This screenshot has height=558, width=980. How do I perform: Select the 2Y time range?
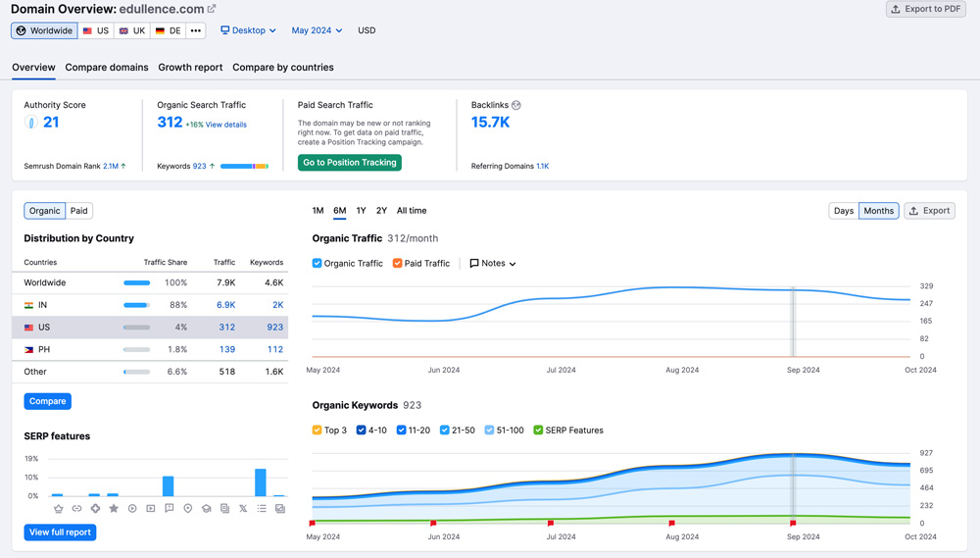tap(382, 211)
